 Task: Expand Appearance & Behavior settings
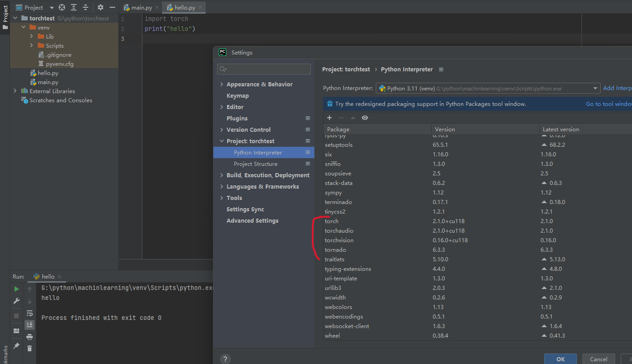point(222,85)
